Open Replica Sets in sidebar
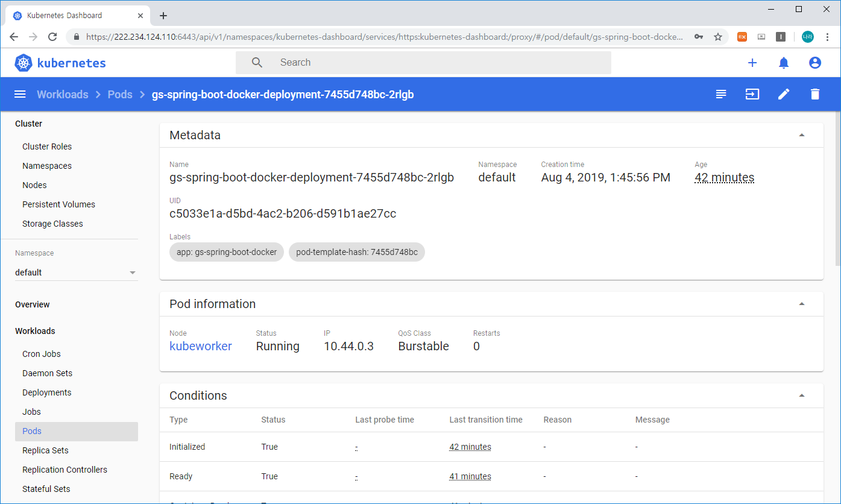This screenshot has width=841, height=504. coord(45,450)
